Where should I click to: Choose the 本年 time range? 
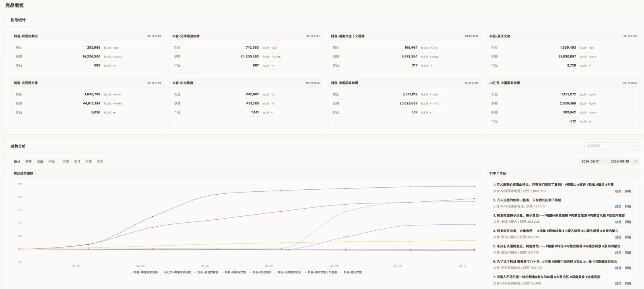[100, 162]
